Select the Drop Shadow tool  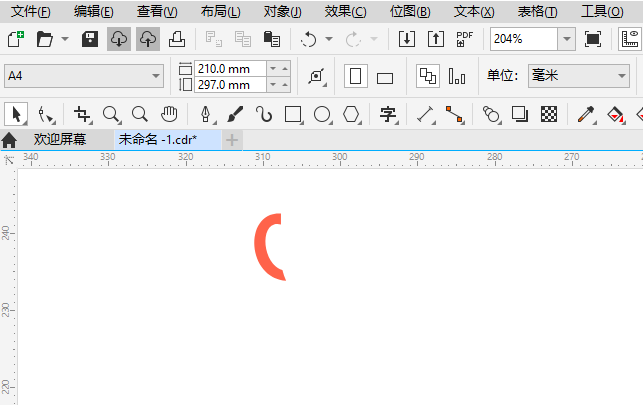point(520,114)
